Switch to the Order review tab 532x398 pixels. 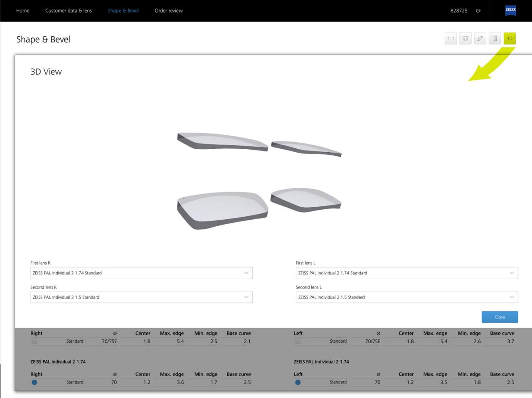tap(168, 10)
